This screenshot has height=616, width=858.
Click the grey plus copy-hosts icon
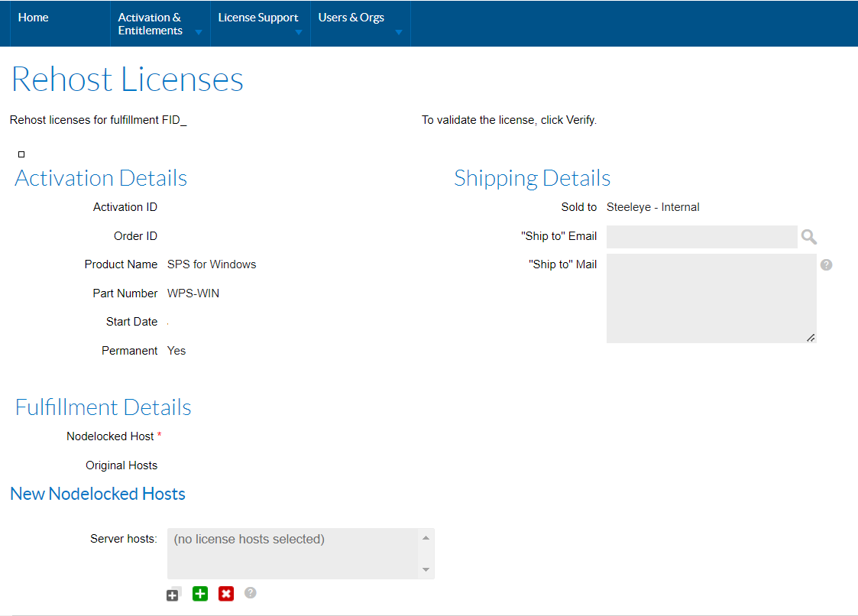pyautogui.click(x=173, y=593)
